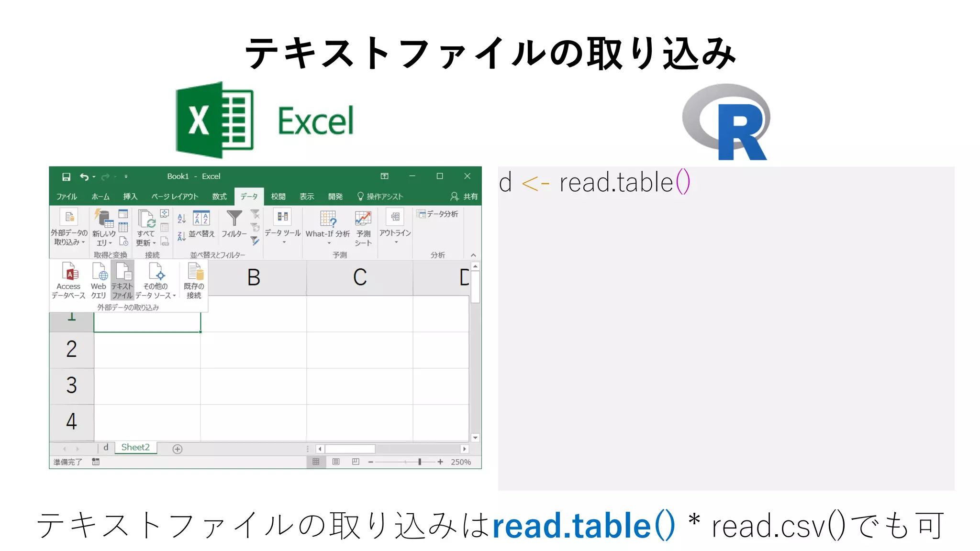
Task: Switch to the 挿入 ribbon tab
Action: click(x=130, y=197)
